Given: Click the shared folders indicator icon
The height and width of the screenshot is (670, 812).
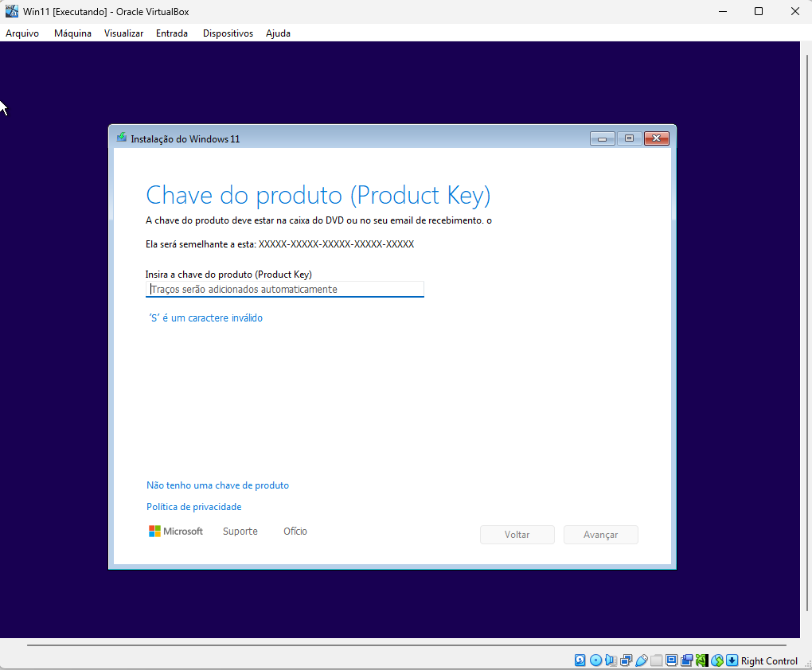Looking at the screenshot, I should click(656, 660).
